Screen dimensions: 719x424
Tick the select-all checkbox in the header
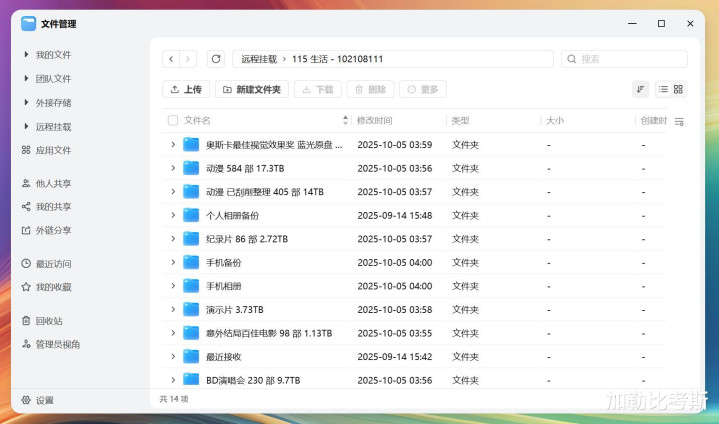point(172,121)
